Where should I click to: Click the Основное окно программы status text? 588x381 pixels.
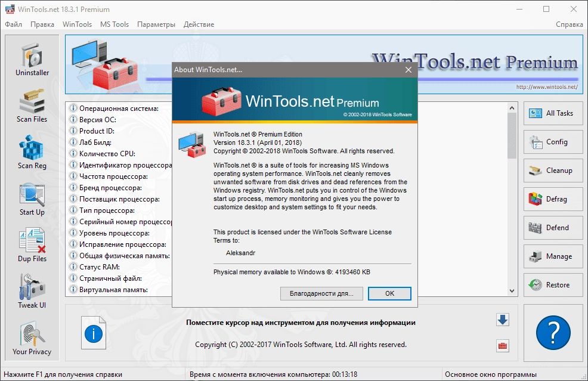[491, 374]
